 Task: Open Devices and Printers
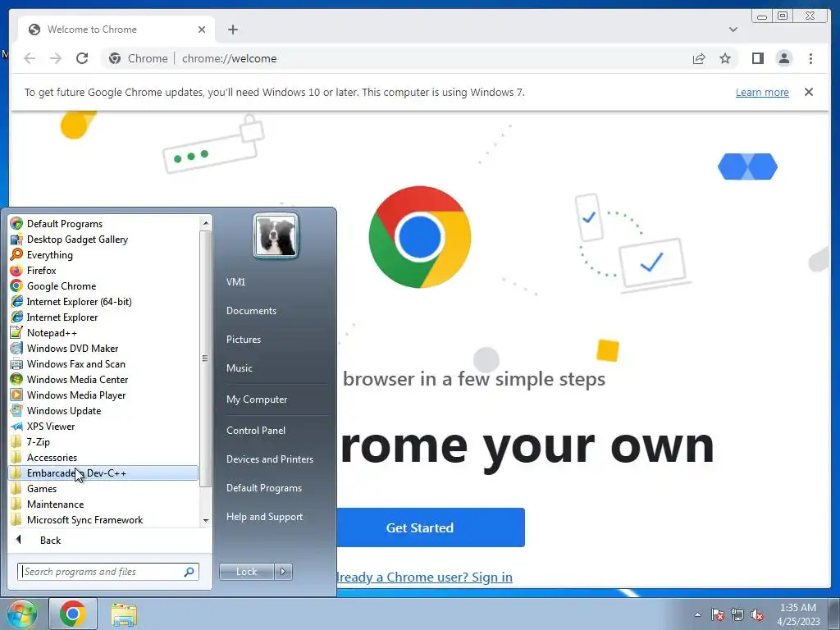click(269, 459)
